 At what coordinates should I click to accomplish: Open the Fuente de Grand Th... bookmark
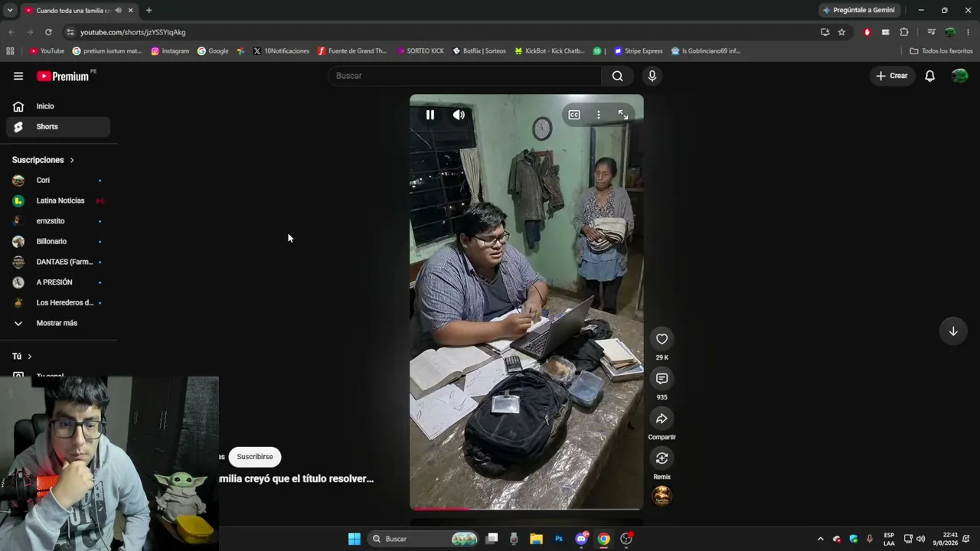pyautogui.click(x=352, y=51)
